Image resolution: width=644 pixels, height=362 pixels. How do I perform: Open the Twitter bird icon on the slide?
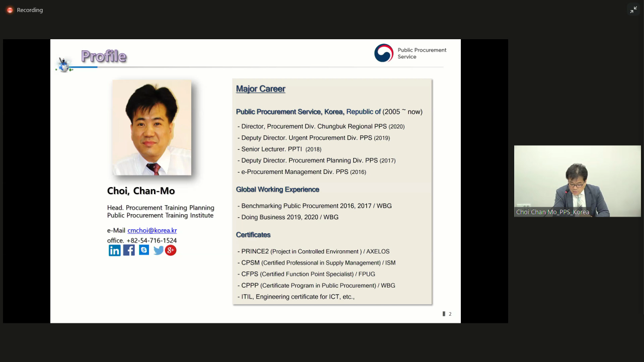158,250
